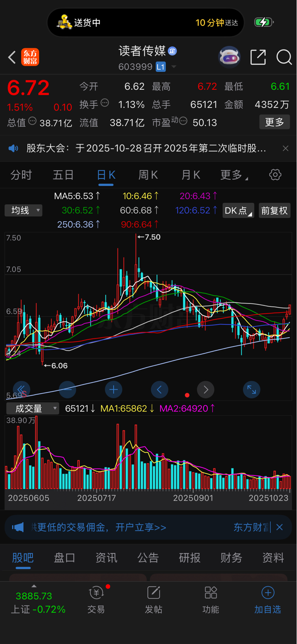
Task: Open the 股东大会 announcement notice
Action: click(146, 148)
